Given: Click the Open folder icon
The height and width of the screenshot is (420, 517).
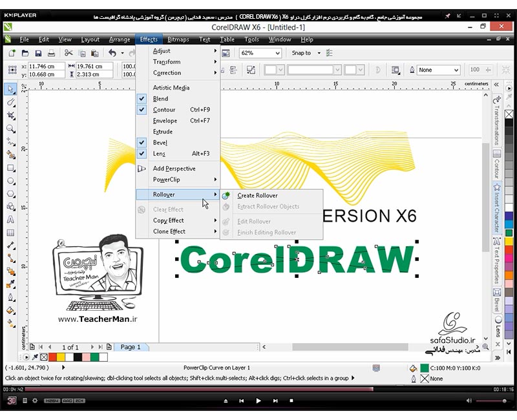Looking at the screenshot, I should [25, 53].
